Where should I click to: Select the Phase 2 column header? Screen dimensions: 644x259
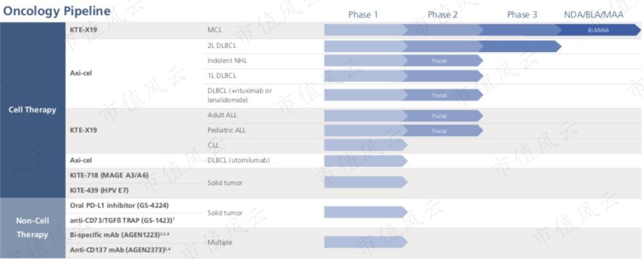(442, 15)
